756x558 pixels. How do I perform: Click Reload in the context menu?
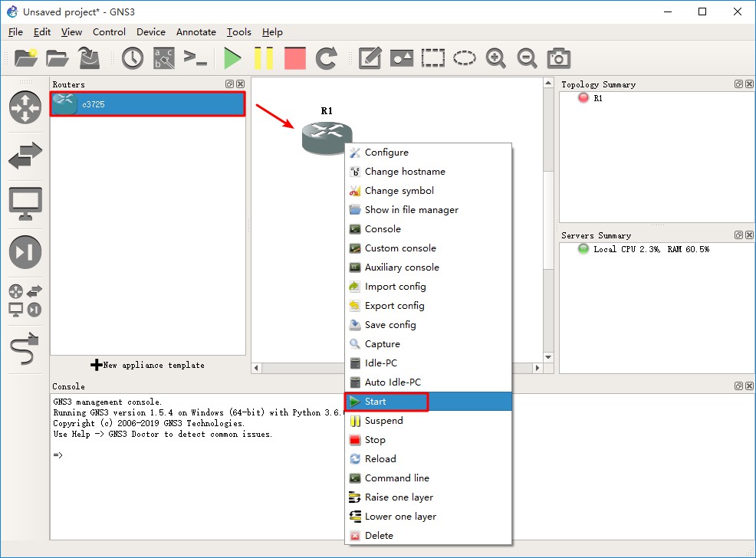(428, 459)
